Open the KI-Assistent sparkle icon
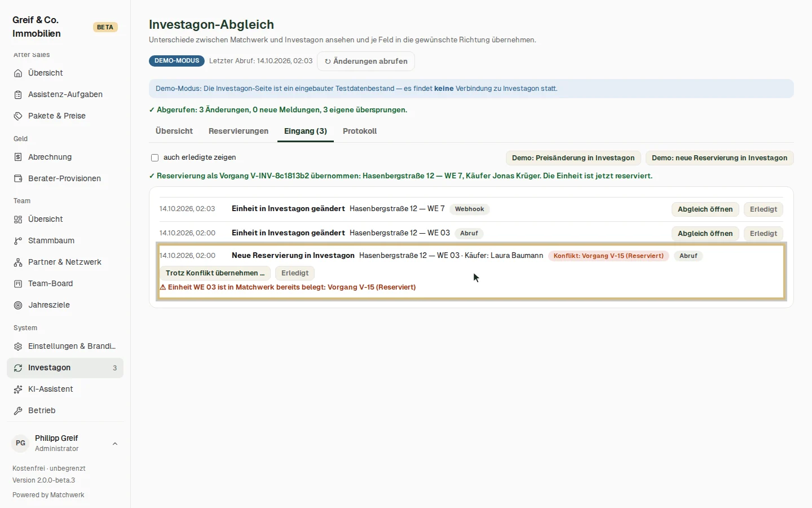The image size is (812, 508). tap(18, 389)
